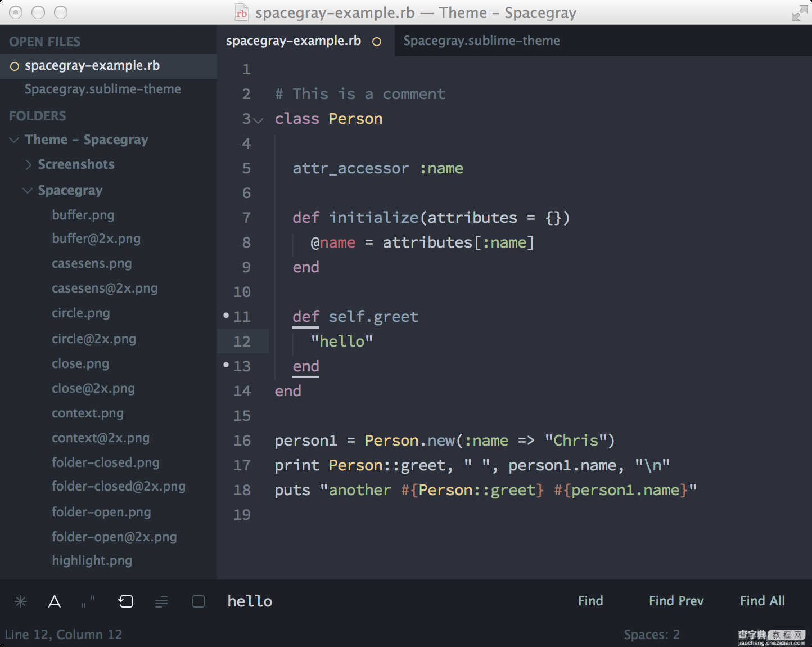
Task: Toggle whole word search option
Action: pos(88,601)
